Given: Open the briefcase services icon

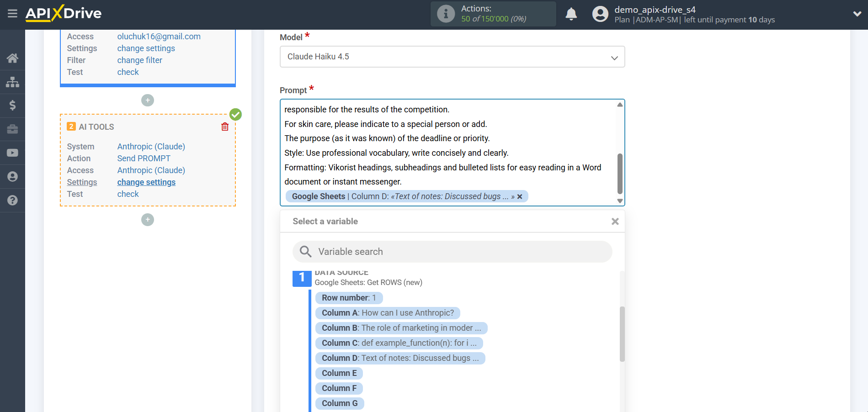Looking at the screenshot, I should pos(12,129).
